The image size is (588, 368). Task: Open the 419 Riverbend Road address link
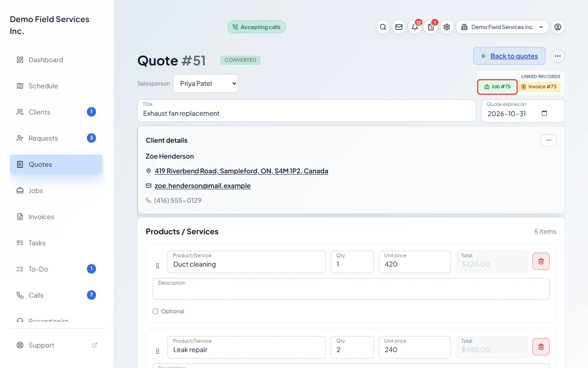(x=241, y=171)
